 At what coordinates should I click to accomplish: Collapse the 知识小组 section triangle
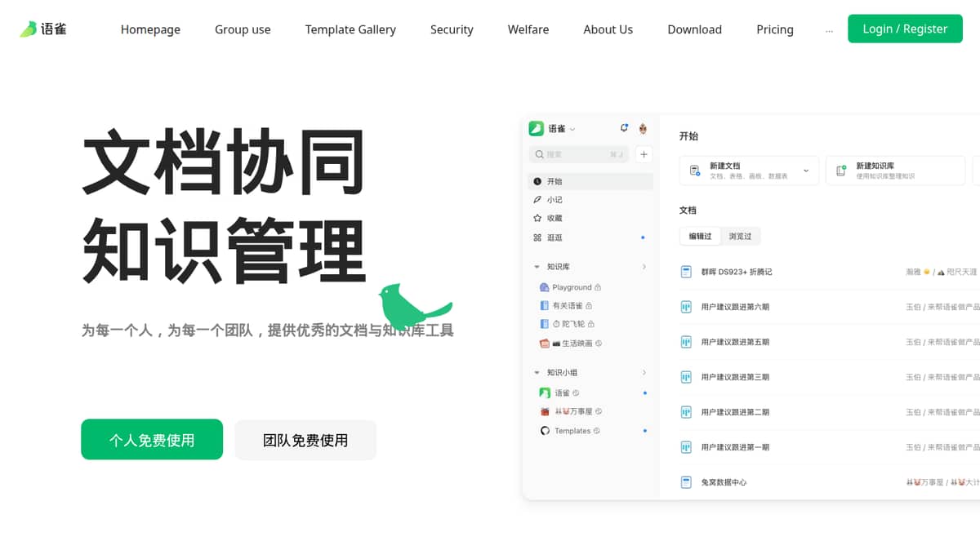coord(537,373)
